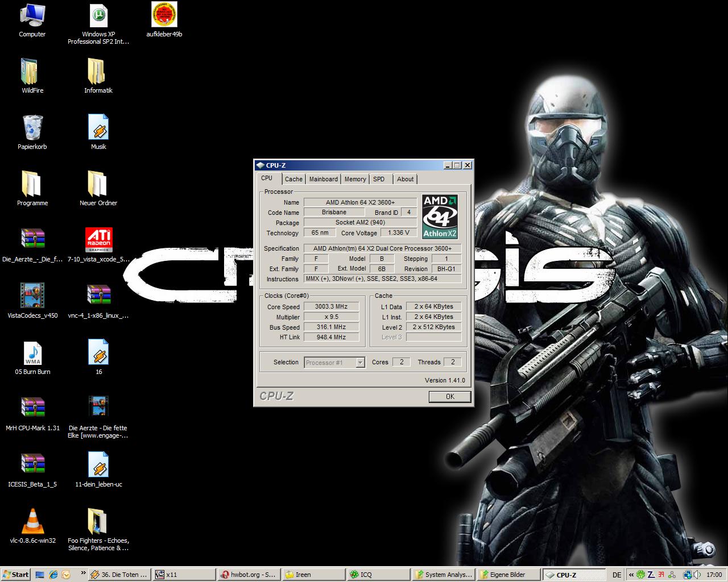728x582 pixels.
Task: Click the red 39 temperature tray icon
Action: coord(660,575)
